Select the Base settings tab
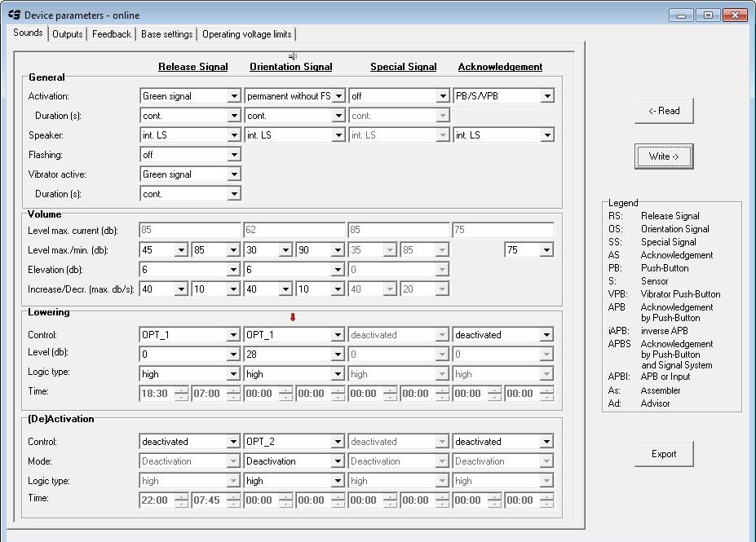This screenshot has width=756, height=542. click(167, 34)
